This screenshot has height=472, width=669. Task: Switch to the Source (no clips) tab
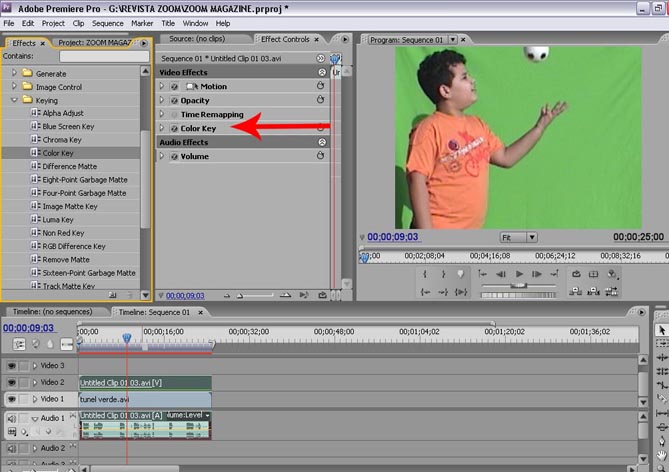click(x=195, y=40)
